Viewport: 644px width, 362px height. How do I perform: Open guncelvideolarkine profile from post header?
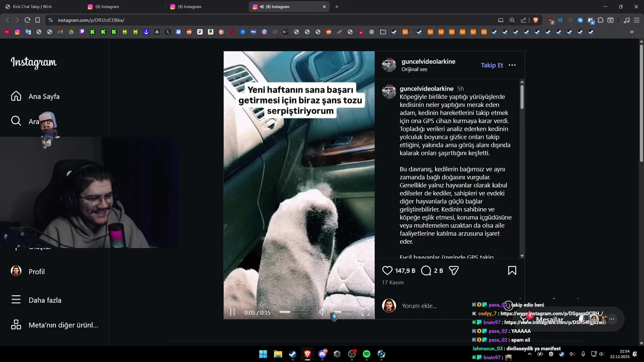coord(428,61)
